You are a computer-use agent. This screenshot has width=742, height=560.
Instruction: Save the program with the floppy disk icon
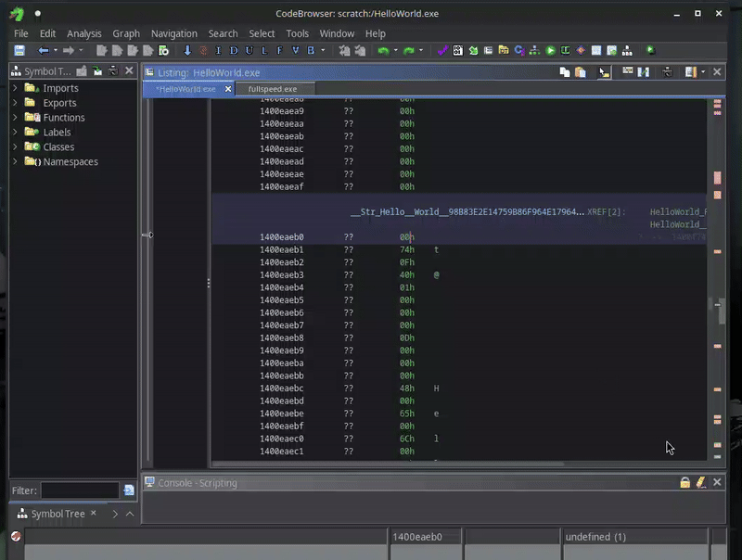tap(19, 51)
